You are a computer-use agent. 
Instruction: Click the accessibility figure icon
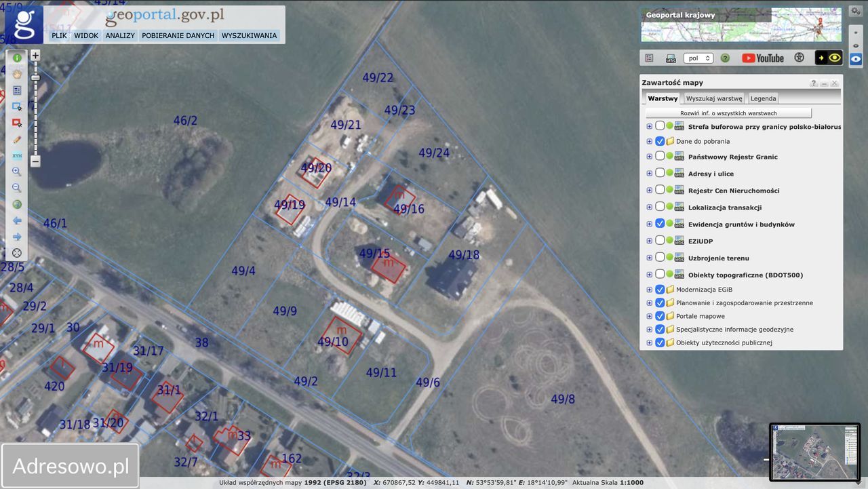point(800,58)
